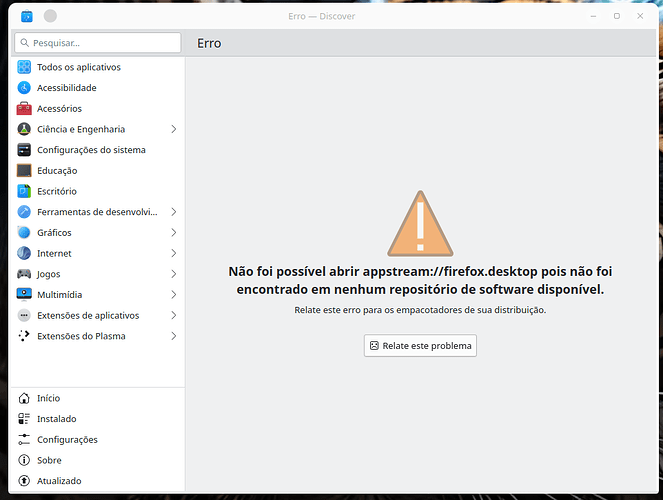
Task: Go to the Início page
Action: pos(48,398)
